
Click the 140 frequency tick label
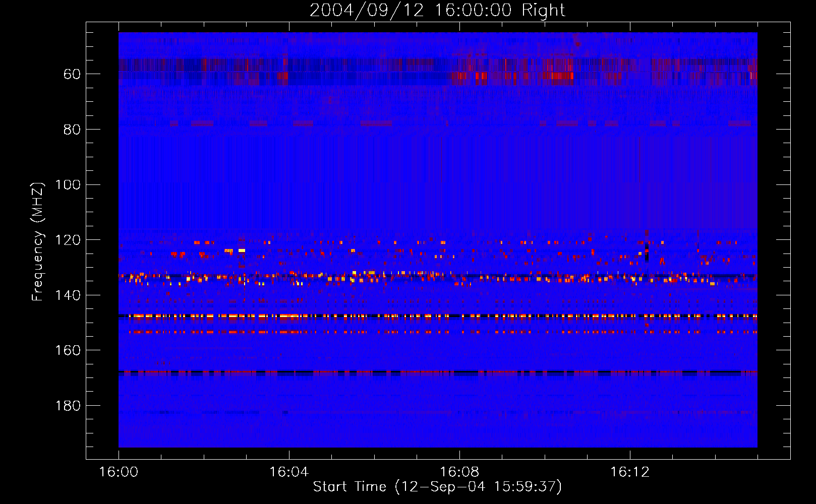pos(68,295)
